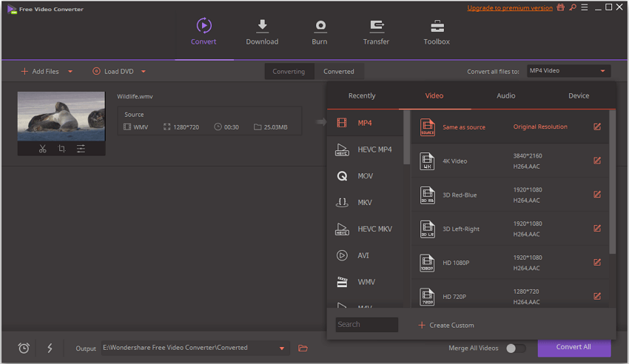Select the MP4 format
The height and width of the screenshot is (364, 629).
[365, 123]
